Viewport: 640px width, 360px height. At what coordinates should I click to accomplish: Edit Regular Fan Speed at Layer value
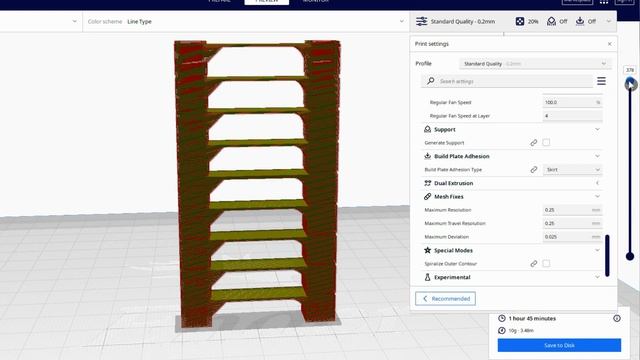coord(572,116)
